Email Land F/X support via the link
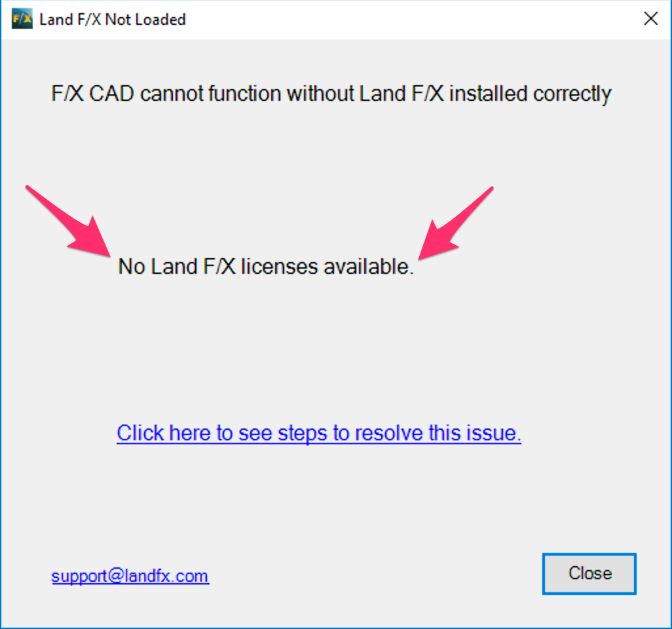 tap(130, 576)
